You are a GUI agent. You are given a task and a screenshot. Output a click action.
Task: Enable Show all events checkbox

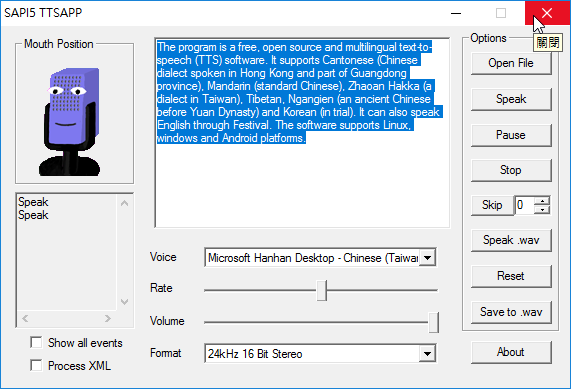click(x=36, y=342)
